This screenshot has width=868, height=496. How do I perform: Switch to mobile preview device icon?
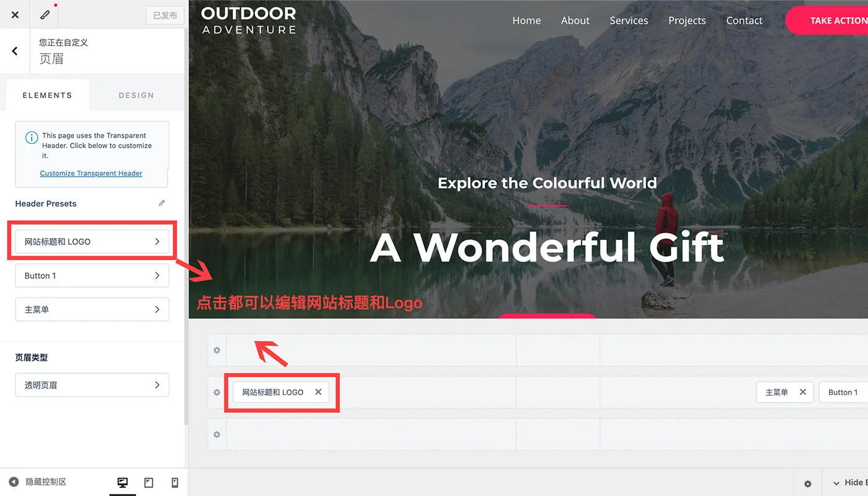175,482
